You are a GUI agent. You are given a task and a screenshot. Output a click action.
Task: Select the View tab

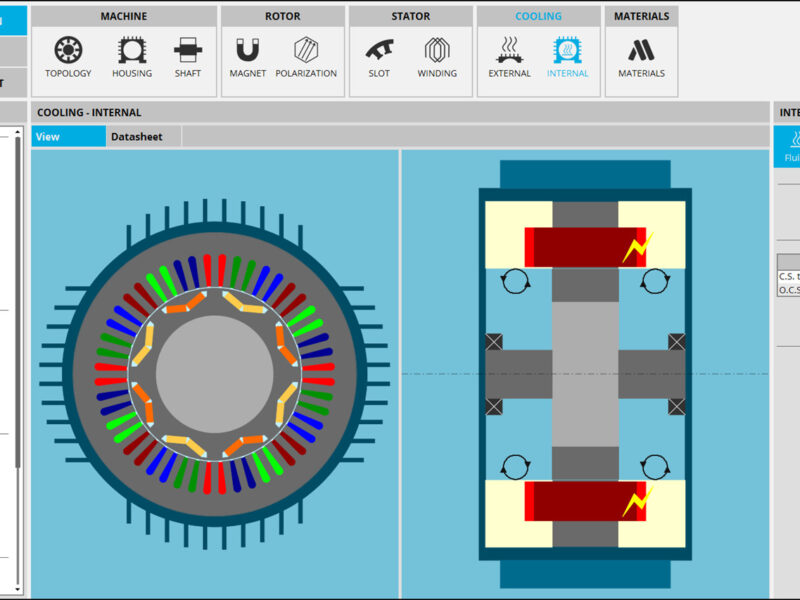pos(68,137)
